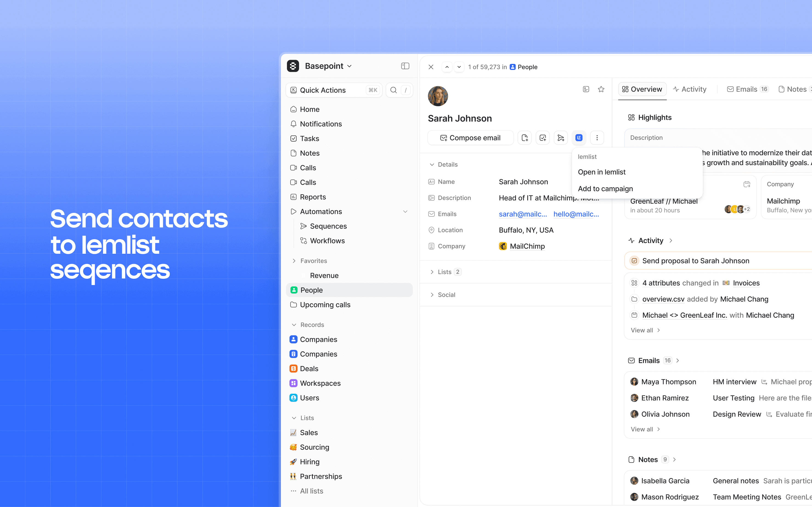Open MailChimp company link

[527, 246]
